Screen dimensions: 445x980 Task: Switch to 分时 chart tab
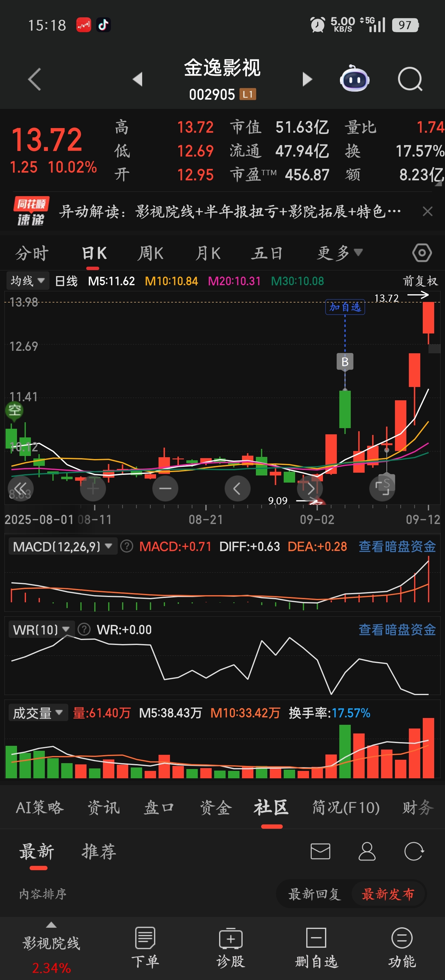32,253
